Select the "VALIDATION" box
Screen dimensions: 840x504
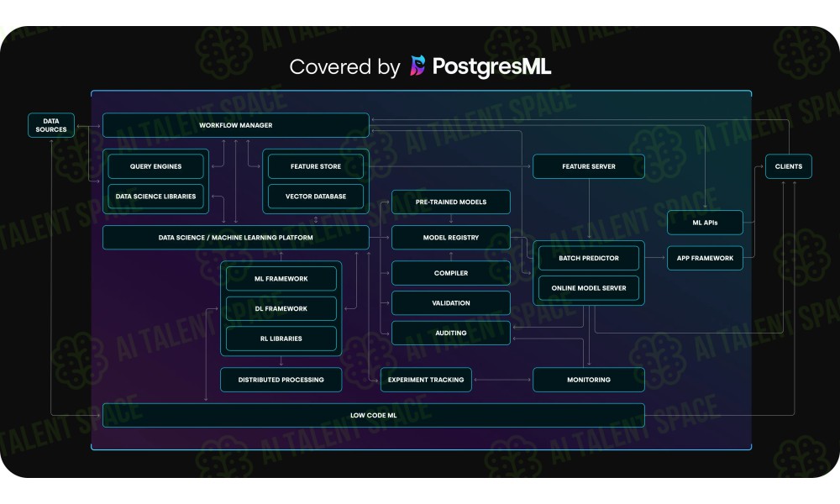coord(451,303)
